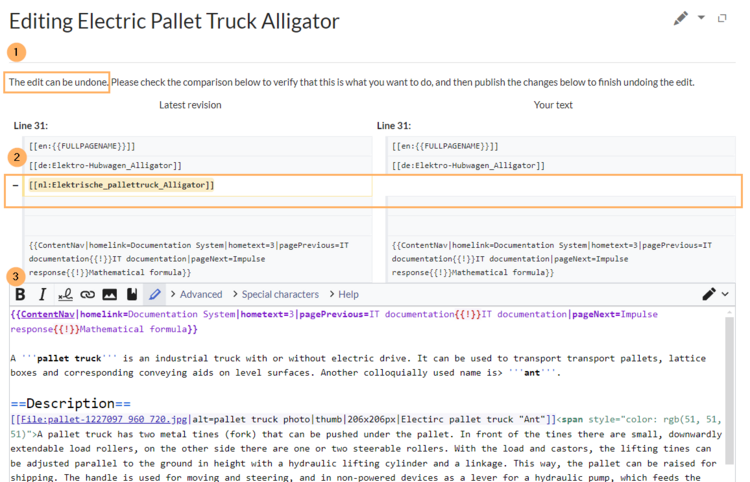The width and height of the screenshot is (750, 482).
Task: Click the "Your text" column heading
Action: 553,105
